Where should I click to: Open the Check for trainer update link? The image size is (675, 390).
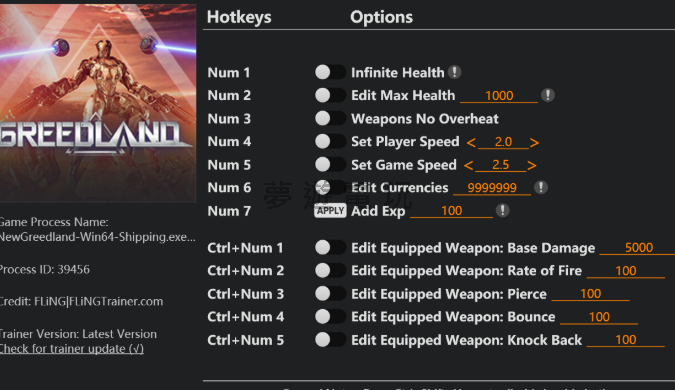coord(71,349)
